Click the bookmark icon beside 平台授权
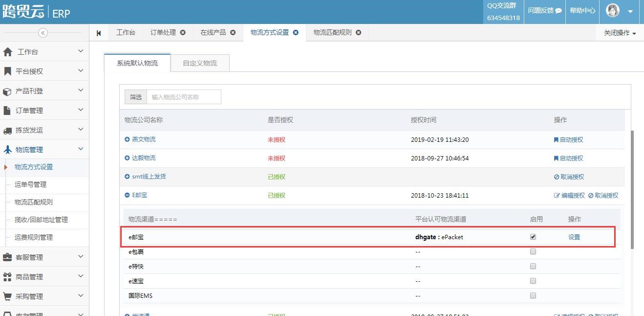The image size is (644, 316). 7,71
